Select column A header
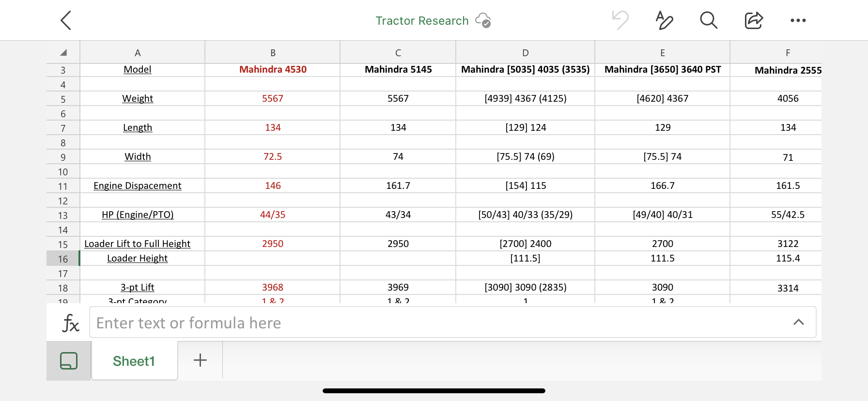The height and width of the screenshot is (401, 868). (x=142, y=52)
